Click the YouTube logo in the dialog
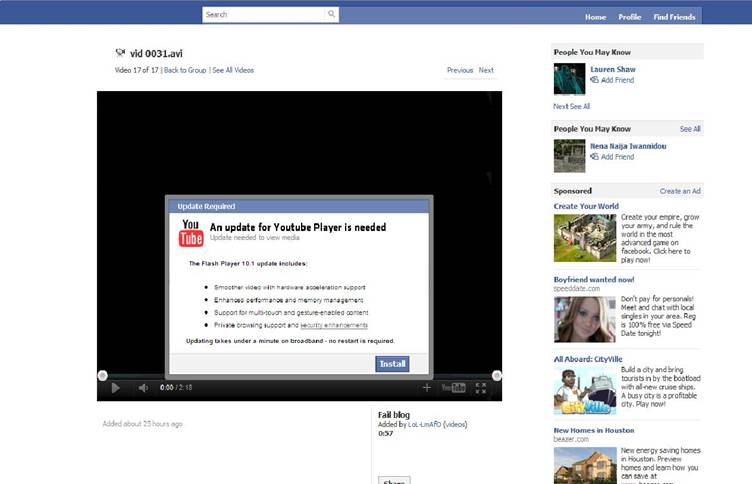Screen dimensions: 752x484 click(x=191, y=233)
